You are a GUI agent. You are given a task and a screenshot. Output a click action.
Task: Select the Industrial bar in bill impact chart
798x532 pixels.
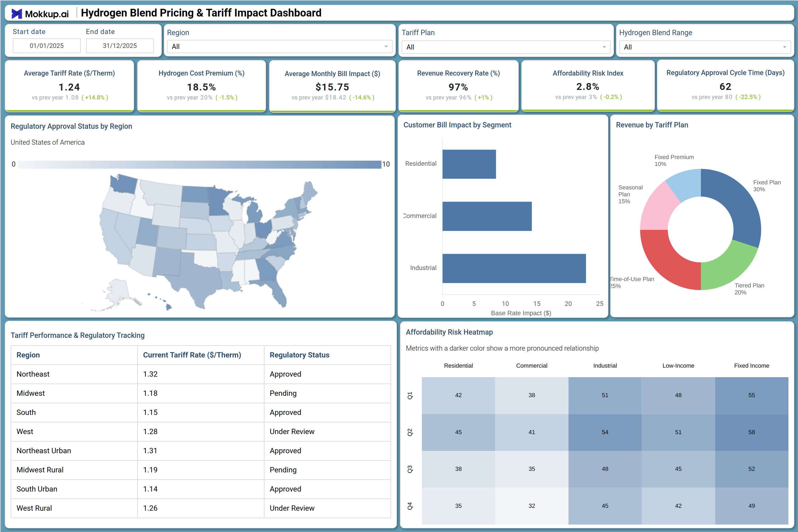coord(514,268)
